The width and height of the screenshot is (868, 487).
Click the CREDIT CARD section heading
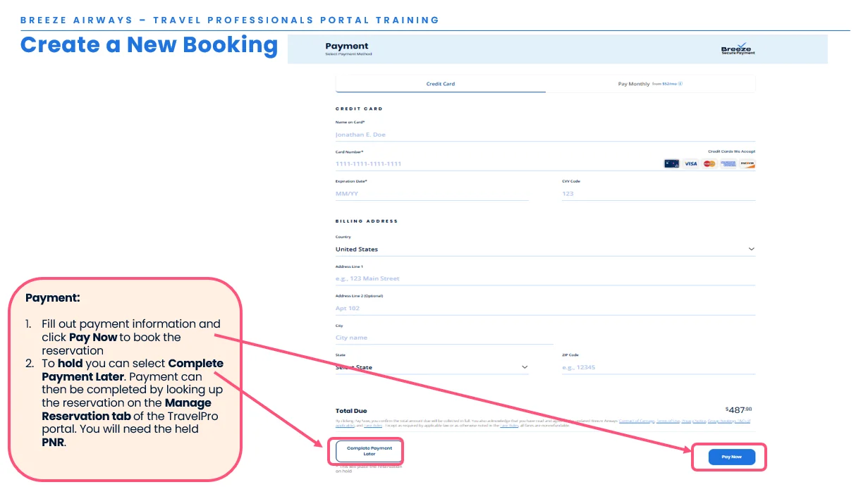(359, 109)
